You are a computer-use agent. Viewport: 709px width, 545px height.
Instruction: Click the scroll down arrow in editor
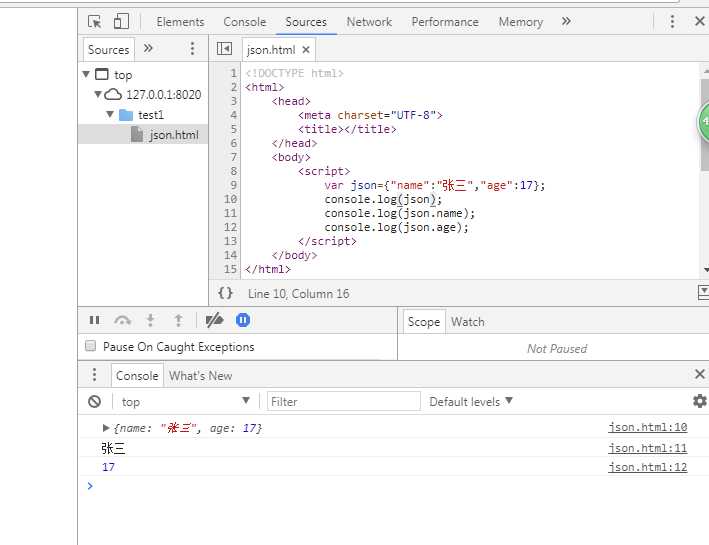click(705, 270)
